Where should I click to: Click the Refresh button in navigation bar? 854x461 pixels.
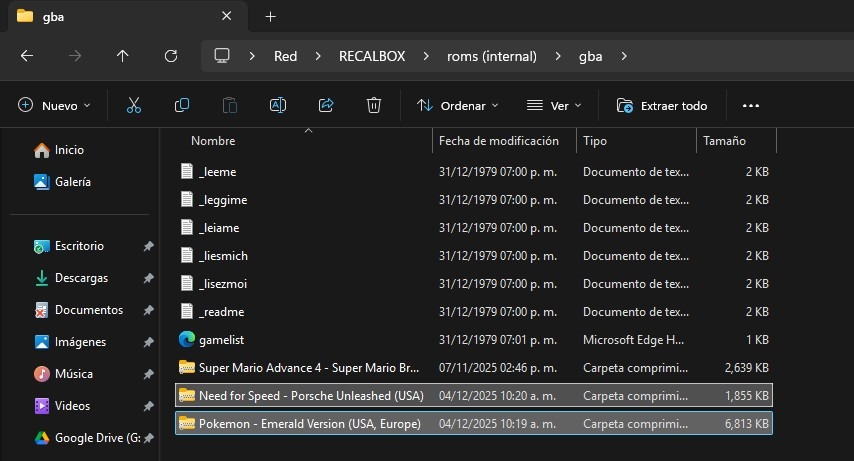tap(171, 56)
